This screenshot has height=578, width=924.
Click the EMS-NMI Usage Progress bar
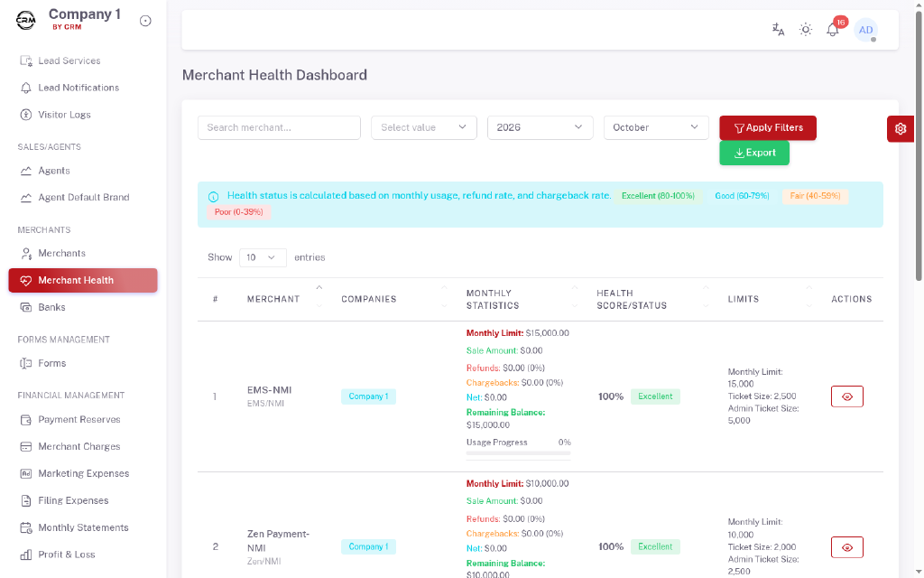[x=518, y=453]
